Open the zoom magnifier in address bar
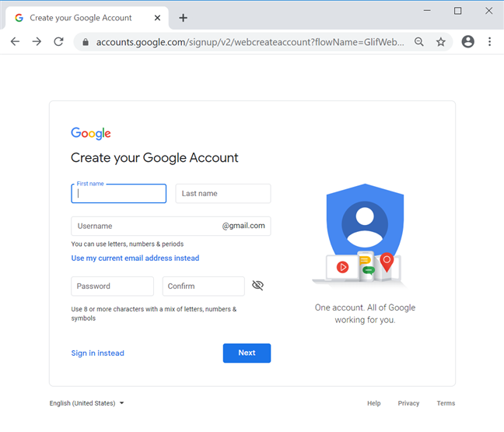 pos(419,42)
